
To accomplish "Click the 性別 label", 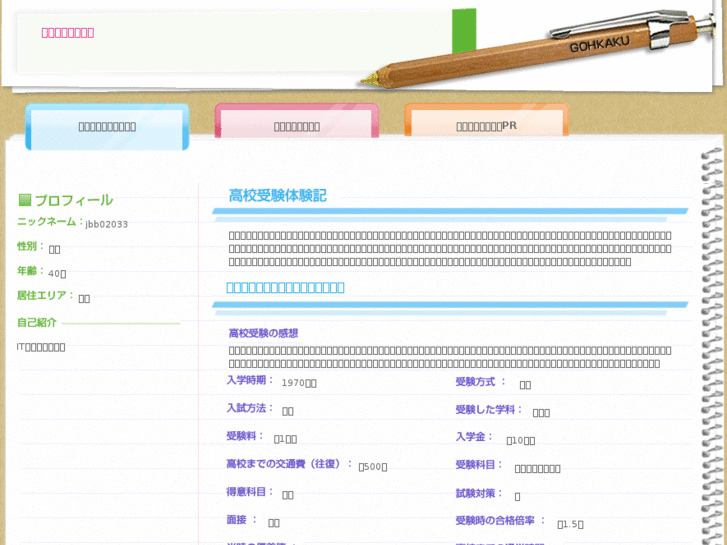I will (x=30, y=246).
